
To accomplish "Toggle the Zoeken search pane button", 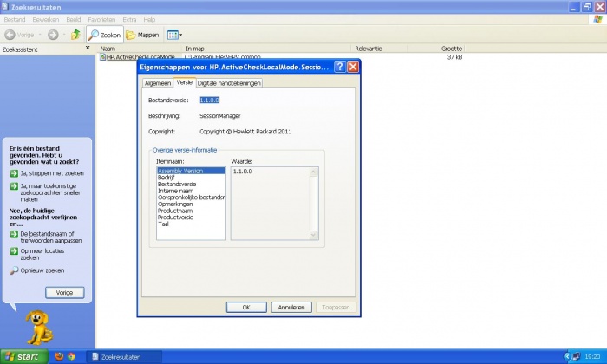I will [x=105, y=35].
